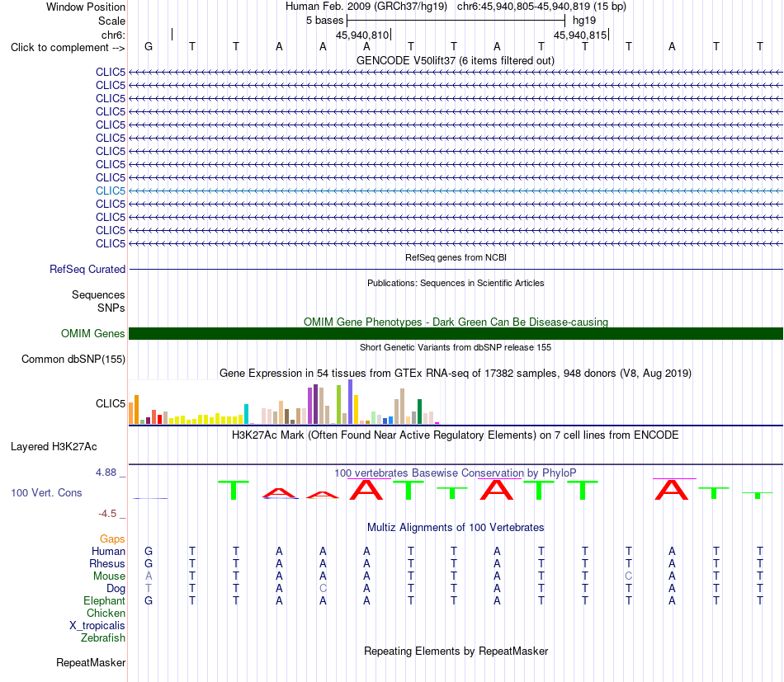Click the Window Position label
This screenshot has height=682, width=784.
point(86,7)
